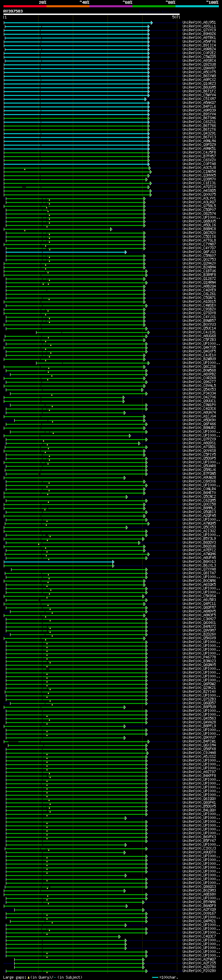Open hit UniRef100_A5AFY6

[x=199, y=41]
